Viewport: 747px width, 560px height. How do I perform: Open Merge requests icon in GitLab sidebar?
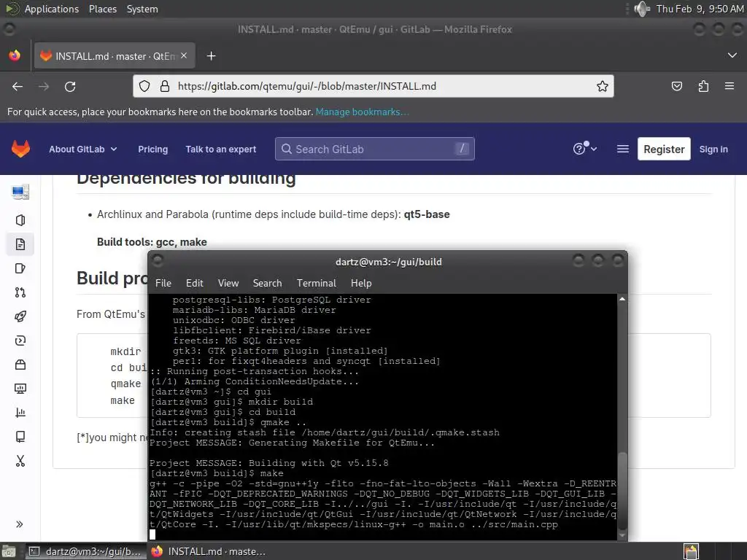pos(20,292)
